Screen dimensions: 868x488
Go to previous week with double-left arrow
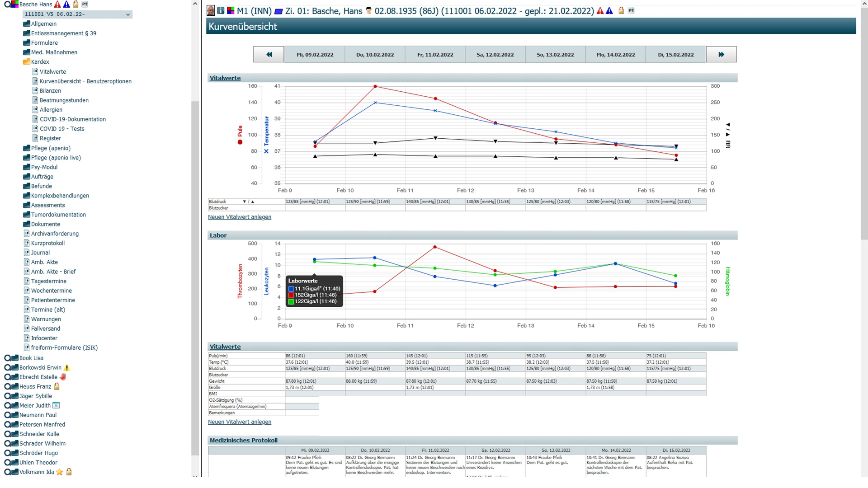tap(269, 55)
